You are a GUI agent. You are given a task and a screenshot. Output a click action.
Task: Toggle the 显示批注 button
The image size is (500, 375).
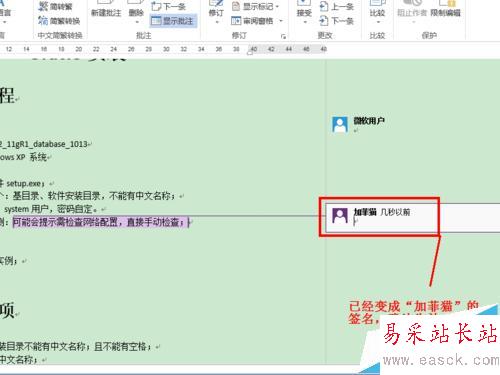coord(173,21)
